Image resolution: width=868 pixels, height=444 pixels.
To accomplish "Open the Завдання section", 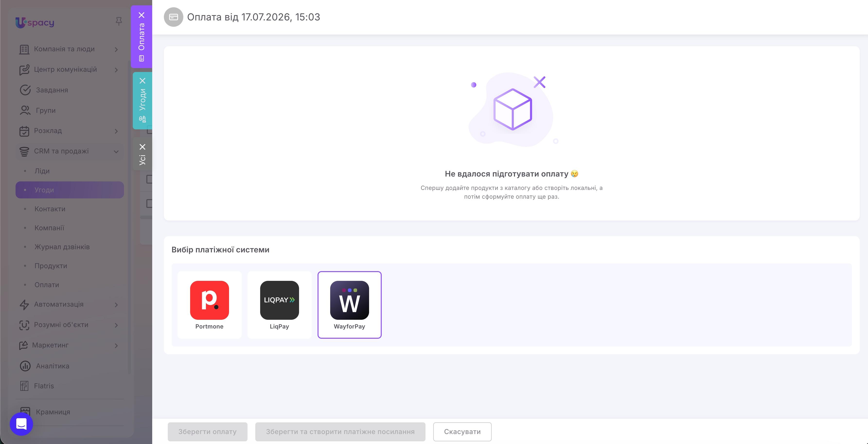I will coord(52,90).
